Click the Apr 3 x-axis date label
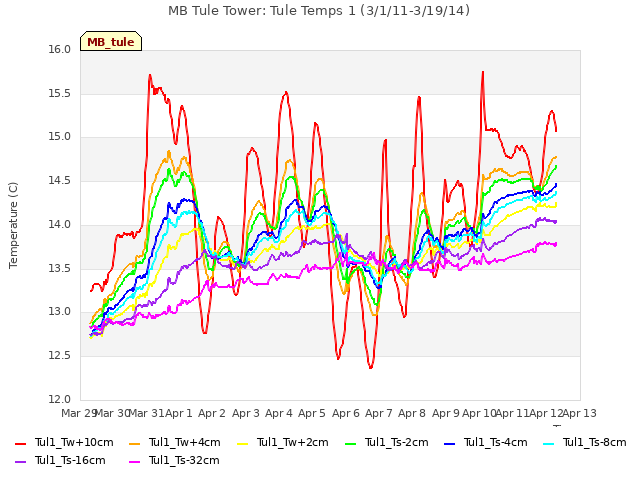The height and width of the screenshot is (480, 640). [246, 413]
